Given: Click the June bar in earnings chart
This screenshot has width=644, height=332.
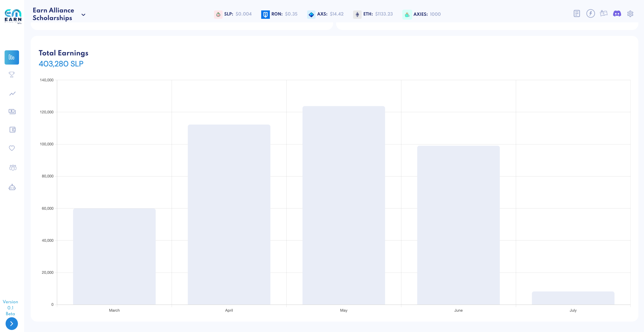Looking at the screenshot, I should (458, 225).
